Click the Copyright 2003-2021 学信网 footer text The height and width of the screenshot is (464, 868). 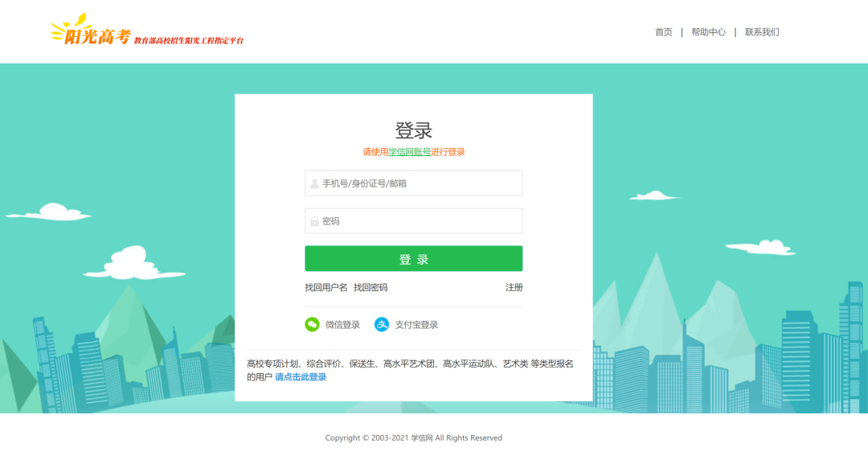pos(414,438)
